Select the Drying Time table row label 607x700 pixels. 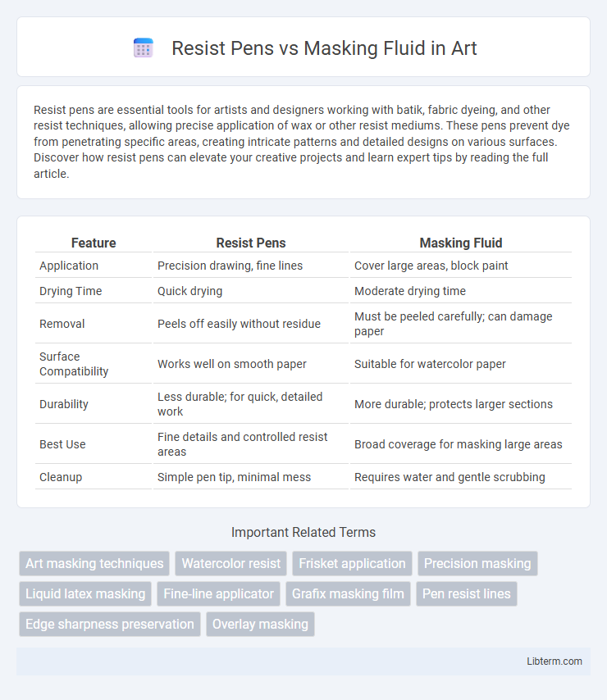(71, 291)
